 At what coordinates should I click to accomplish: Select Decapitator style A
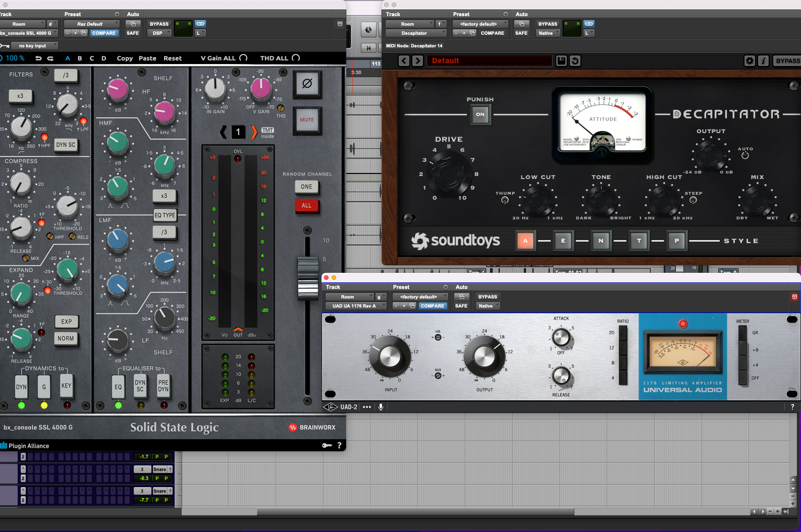[x=525, y=241]
